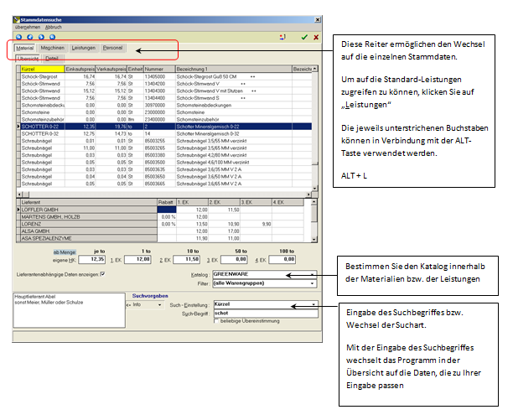513x420 pixels.
Task: Open the Katalog dropdown showing GREENWARE
Action: 265,274
